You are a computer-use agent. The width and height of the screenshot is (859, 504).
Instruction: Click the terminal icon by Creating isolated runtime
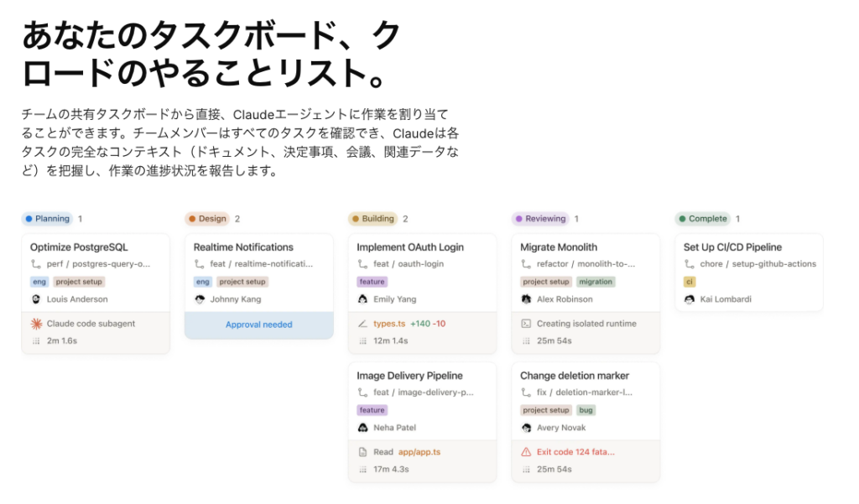click(x=526, y=324)
